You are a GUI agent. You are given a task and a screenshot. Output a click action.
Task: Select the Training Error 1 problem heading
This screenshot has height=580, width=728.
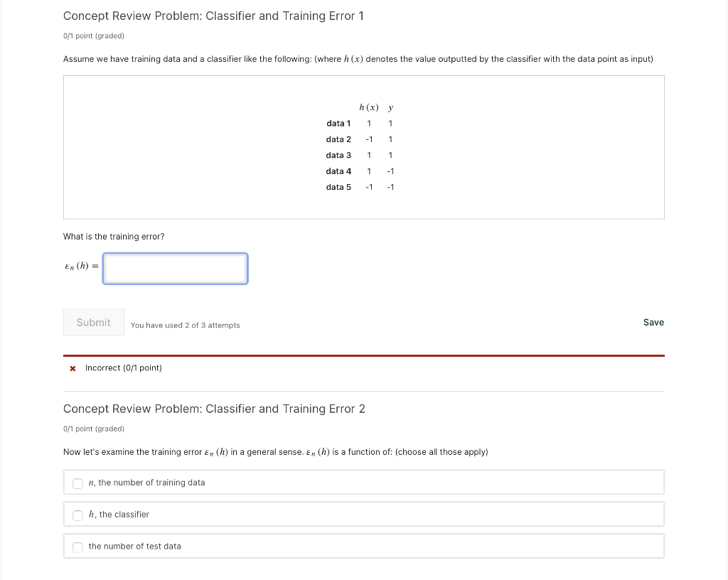(213, 16)
